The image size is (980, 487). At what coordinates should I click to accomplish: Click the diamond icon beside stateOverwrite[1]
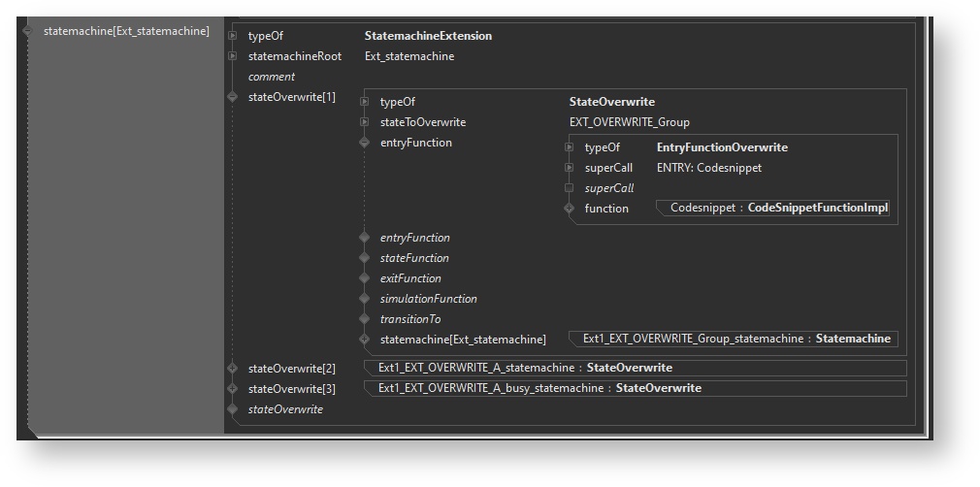pyautogui.click(x=232, y=97)
